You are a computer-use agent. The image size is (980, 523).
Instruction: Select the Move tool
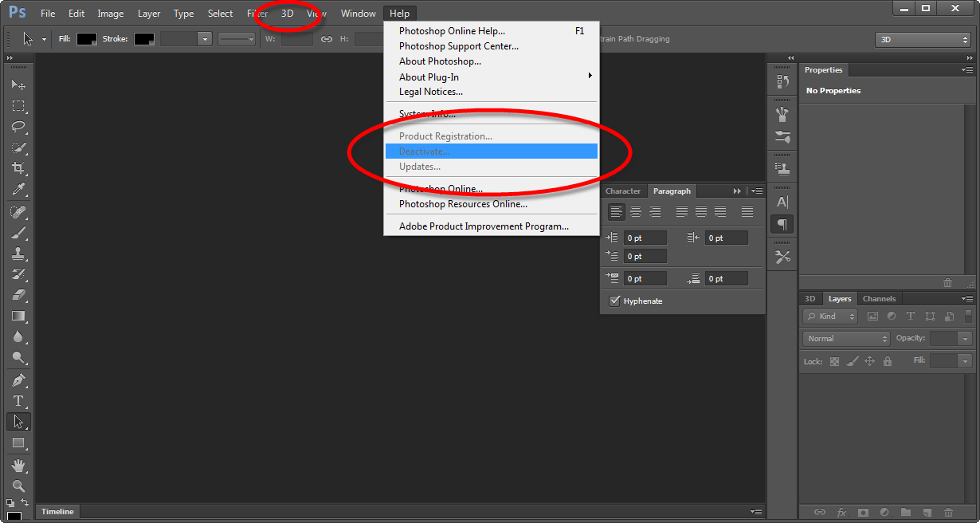pos(18,85)
